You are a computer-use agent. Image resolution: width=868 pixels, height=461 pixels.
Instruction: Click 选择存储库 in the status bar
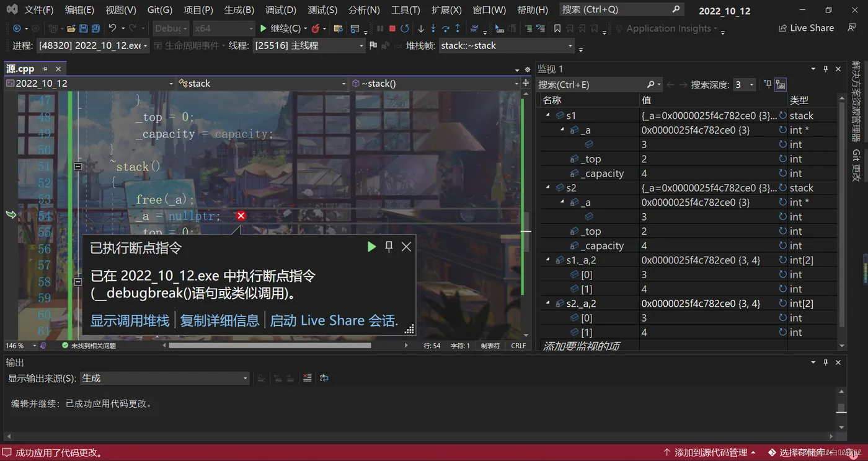[802, 453]
